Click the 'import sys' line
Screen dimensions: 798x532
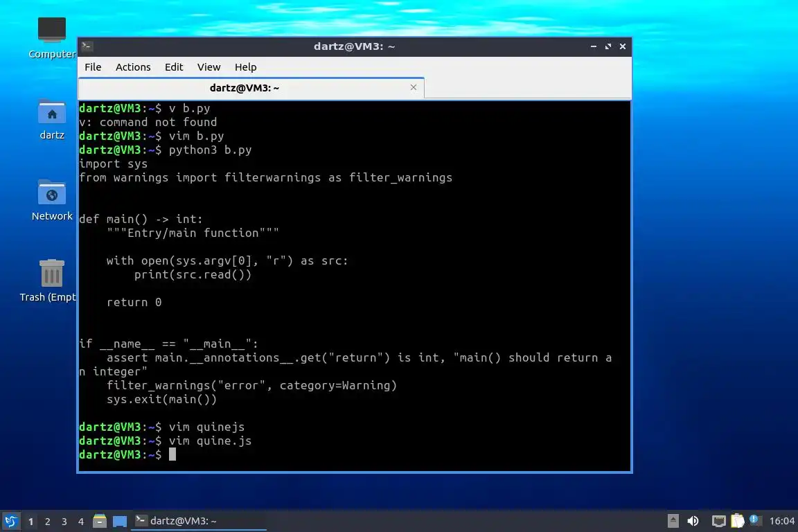114,163
